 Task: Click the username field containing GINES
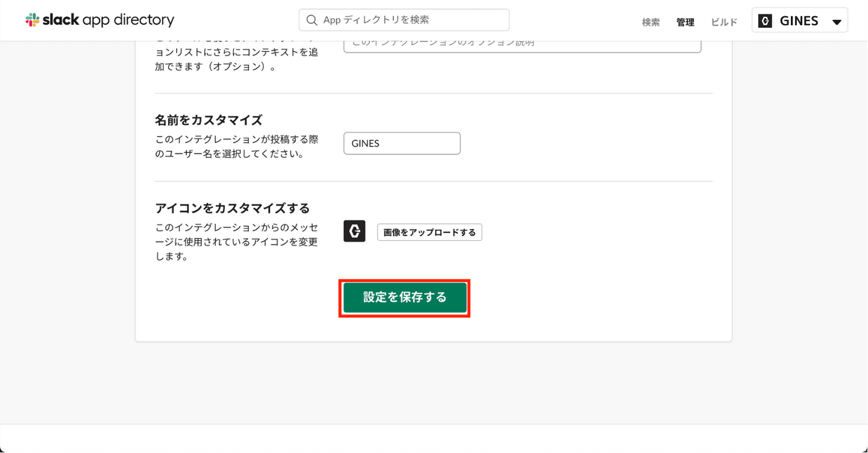(401, 143)
